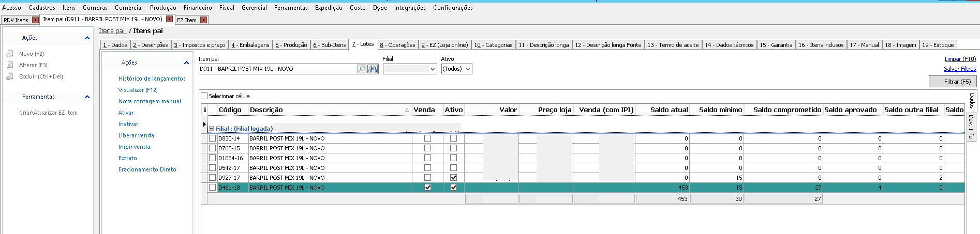Open the grid column chooser icon
The image size is (980, 234).
tap(204, 110)
